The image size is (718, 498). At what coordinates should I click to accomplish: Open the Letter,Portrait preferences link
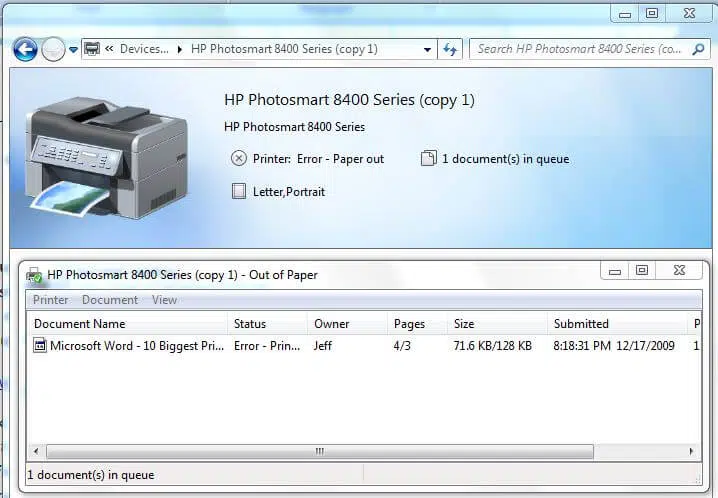pos(289,192)
